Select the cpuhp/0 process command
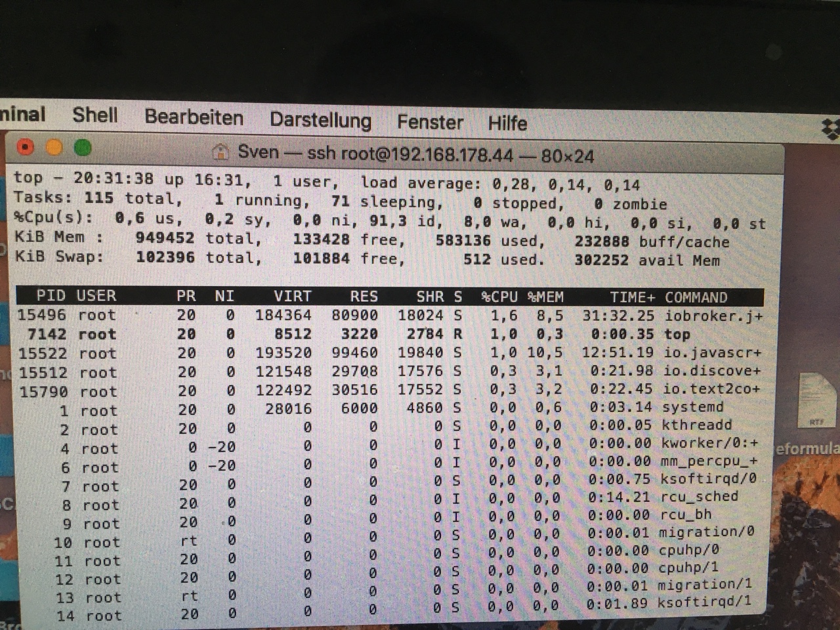This screenshot has width=840, height=630. pos(689,549)
